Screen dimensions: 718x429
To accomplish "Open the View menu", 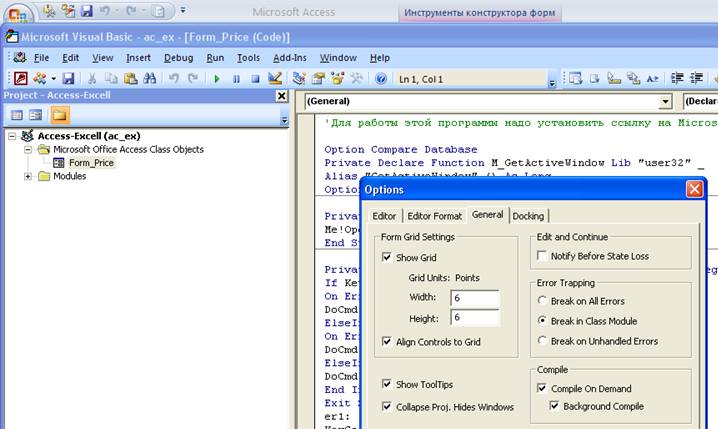I will pos(103,58).
